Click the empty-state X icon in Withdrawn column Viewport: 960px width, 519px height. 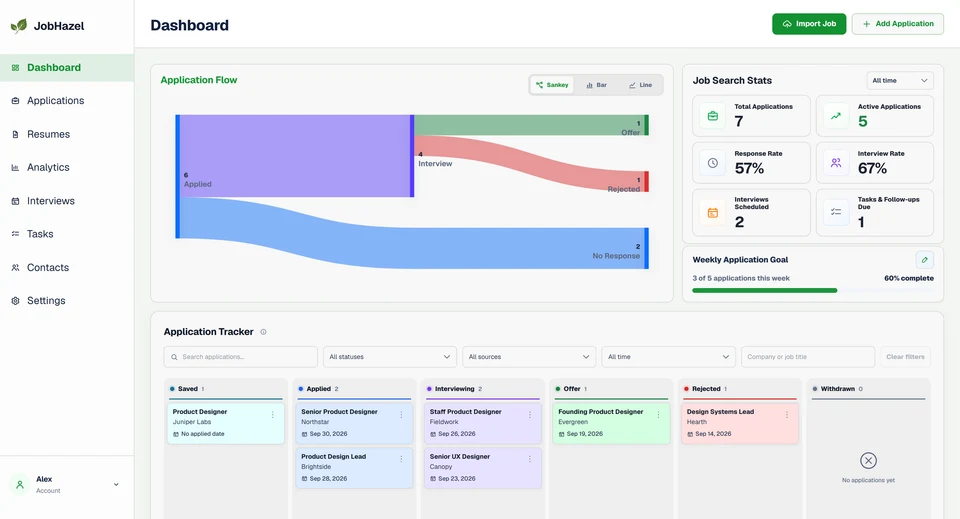tap(868, 460)
